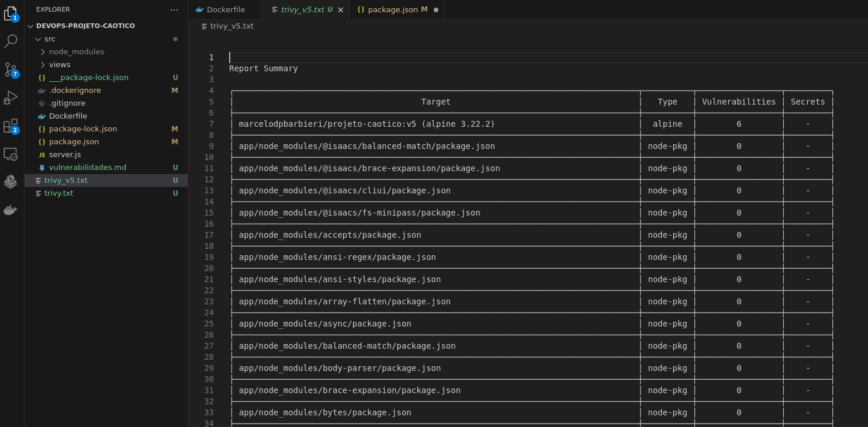Image resolution: width=868 pixels, height=427 pixels.
Task: Open the Explorer view icon
Action: (x=11, y=13)
